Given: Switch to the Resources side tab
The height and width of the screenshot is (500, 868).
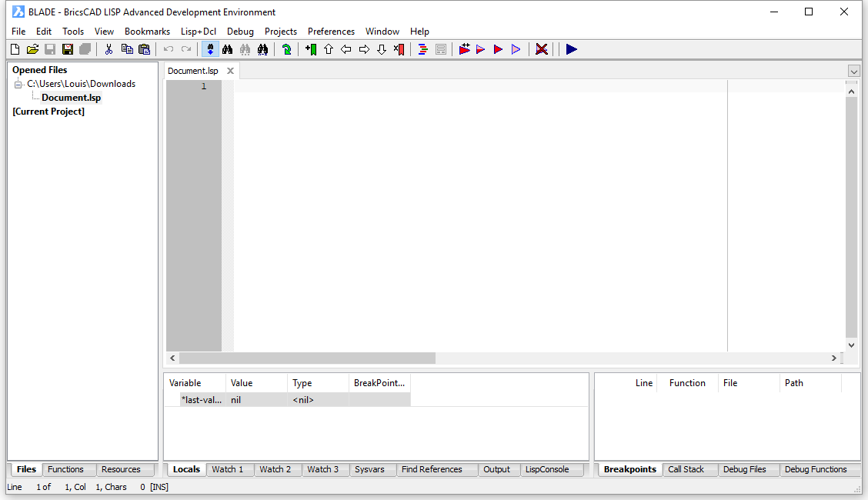Looking at the screenshot, I should (x=121, y=469).
